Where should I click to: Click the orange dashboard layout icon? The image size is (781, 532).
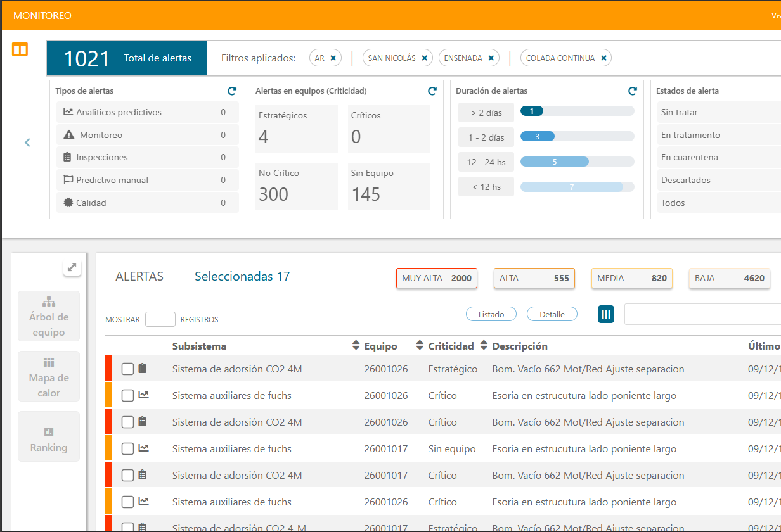[x=20, y=49]
